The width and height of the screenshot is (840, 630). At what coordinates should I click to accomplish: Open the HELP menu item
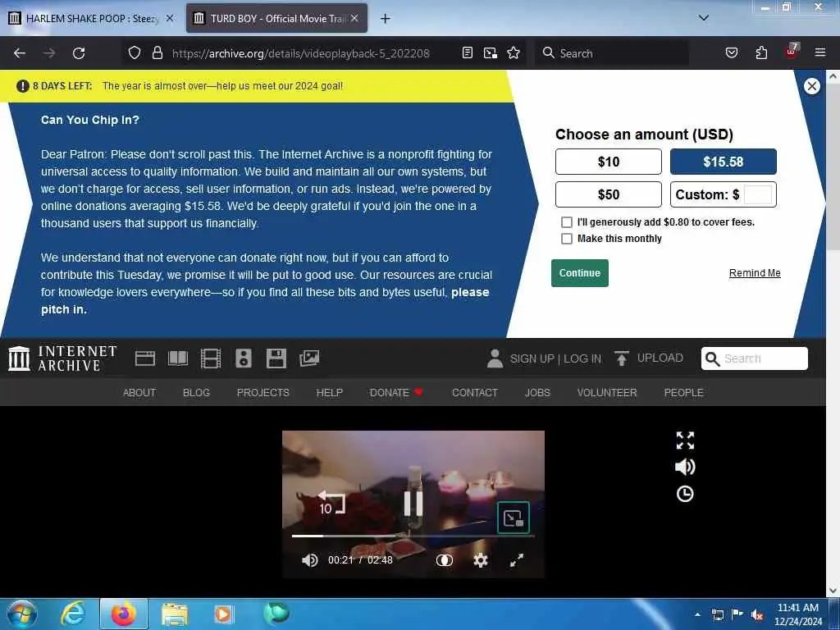point(330,393)
